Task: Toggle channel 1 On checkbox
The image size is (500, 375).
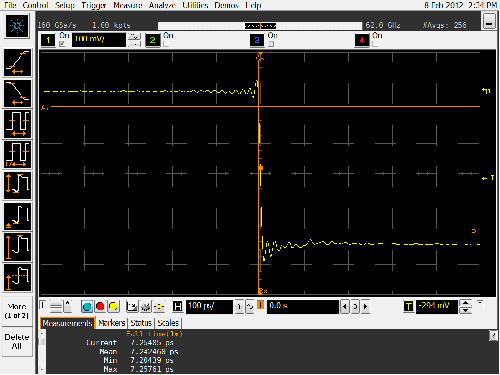Action: coord(62,44)
